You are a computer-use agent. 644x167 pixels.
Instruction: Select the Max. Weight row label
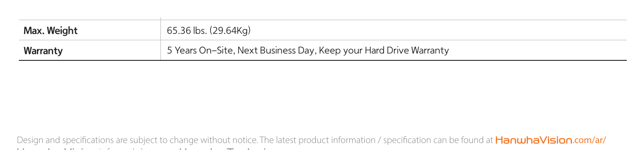(50, 31)
